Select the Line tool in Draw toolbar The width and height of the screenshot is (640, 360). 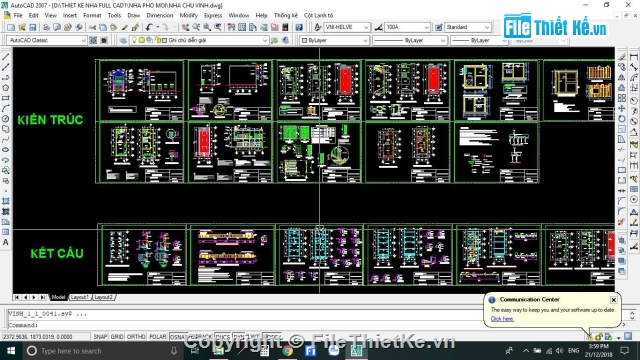pyautogui.click(x=6, y=57)
